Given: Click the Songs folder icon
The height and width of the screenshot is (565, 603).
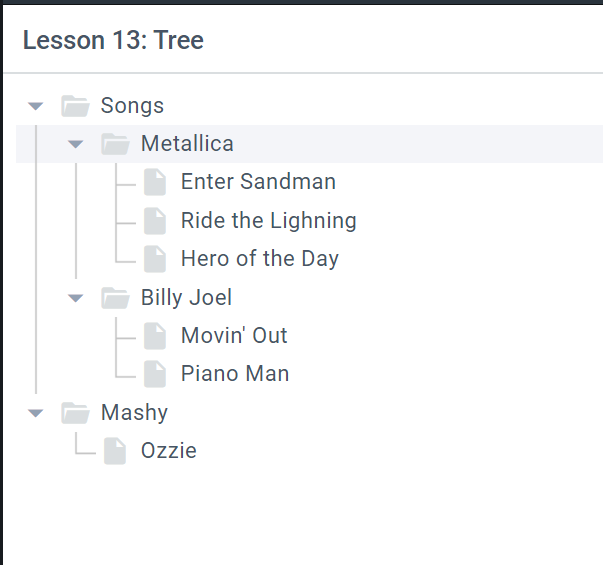Looking at the screenshot, I should coord(75,106).
